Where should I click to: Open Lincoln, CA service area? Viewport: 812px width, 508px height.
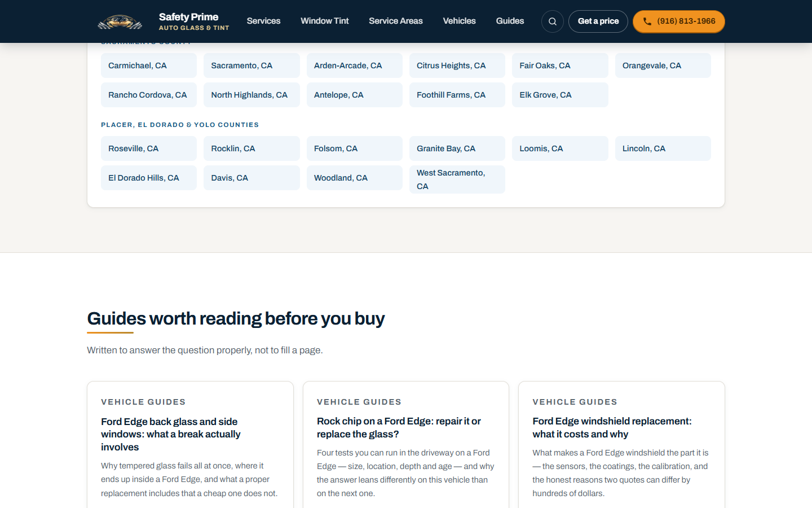coord(663,148)
